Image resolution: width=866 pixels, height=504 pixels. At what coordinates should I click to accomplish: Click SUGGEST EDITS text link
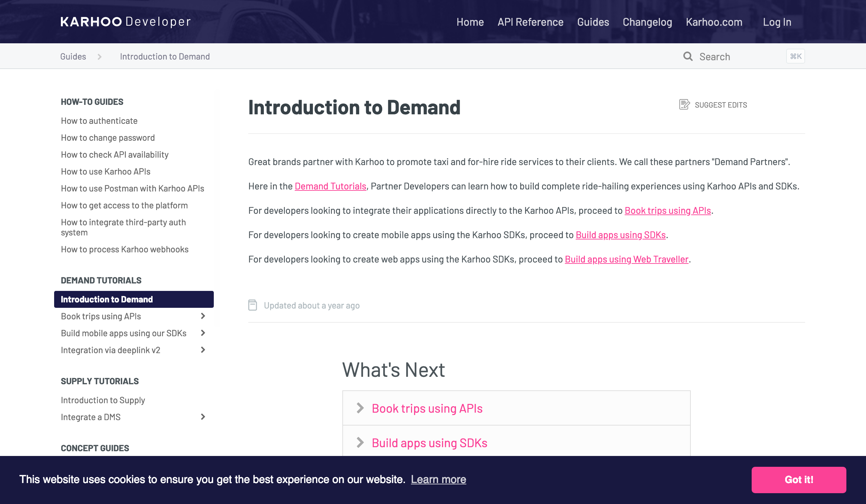[x=721, y=105]
